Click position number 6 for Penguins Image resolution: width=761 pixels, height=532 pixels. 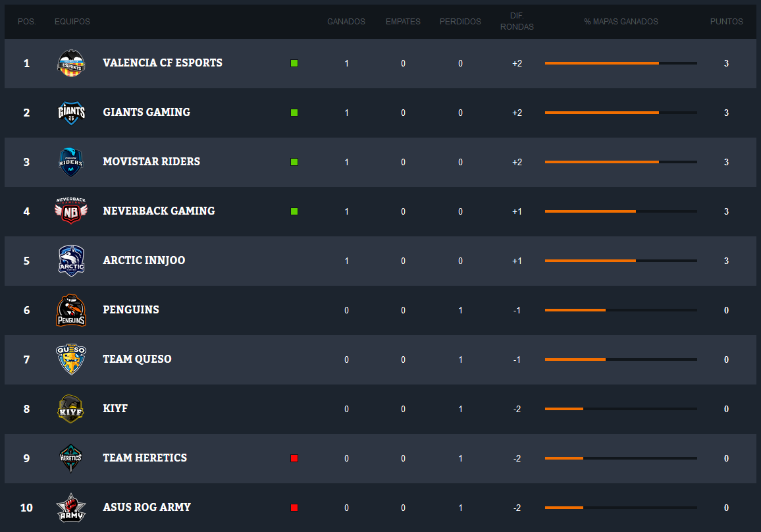click(x=27, y=310)
